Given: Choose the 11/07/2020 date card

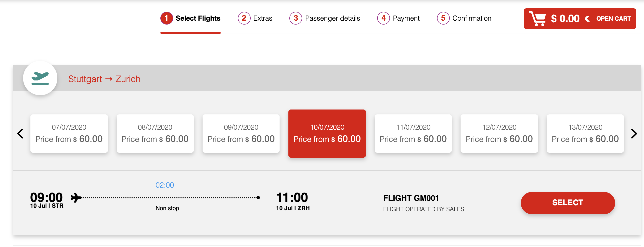Looking at the screenshot, I should click(x=413, y=134).
